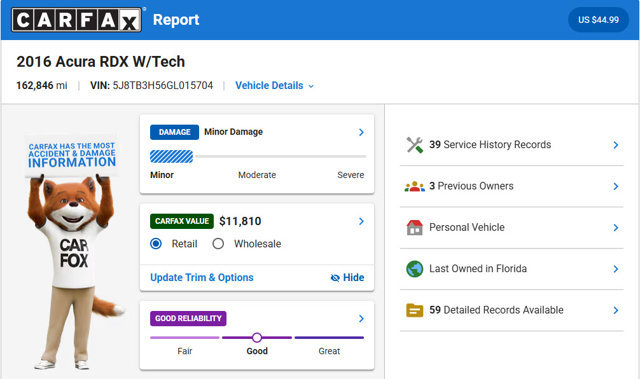The width and height of the screenshot is (640, 379).
Task: Click the Previous Owners people icon
Action: coord(414,186)
